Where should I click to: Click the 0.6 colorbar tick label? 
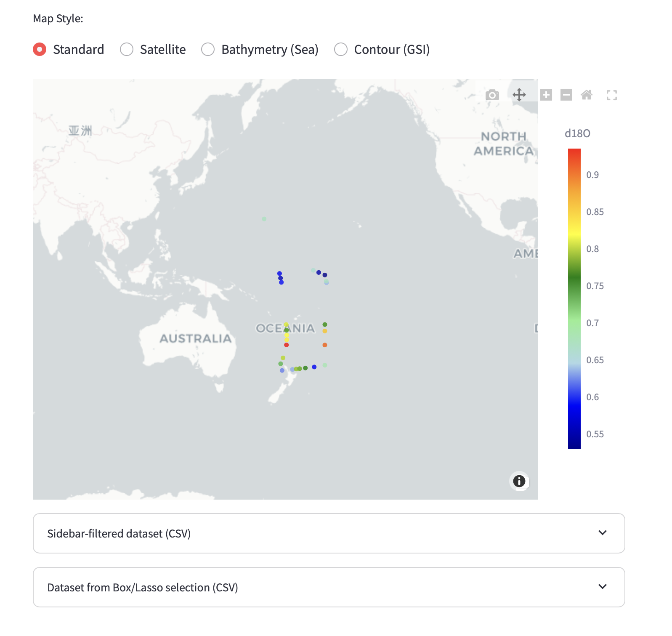[x=592, y=397]
